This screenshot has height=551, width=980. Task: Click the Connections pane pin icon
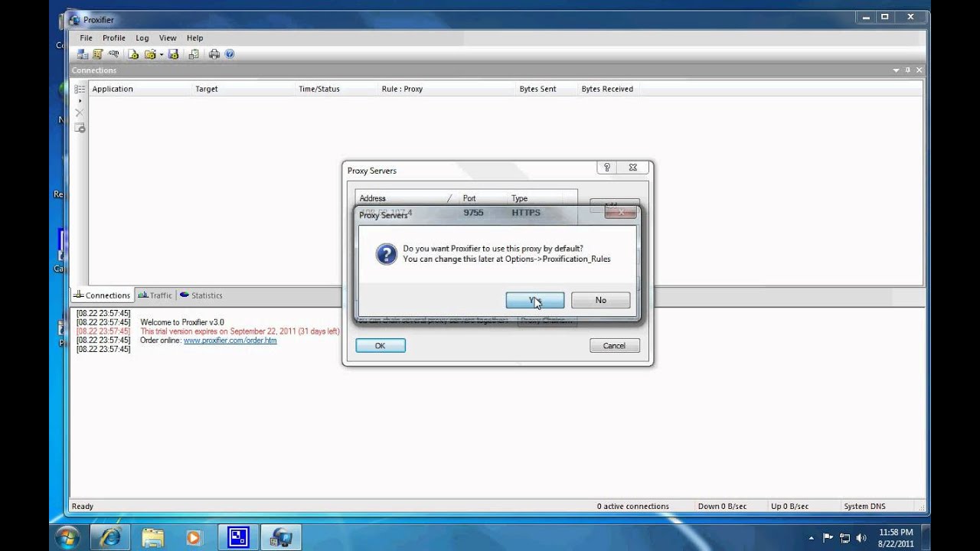[908, 70]
